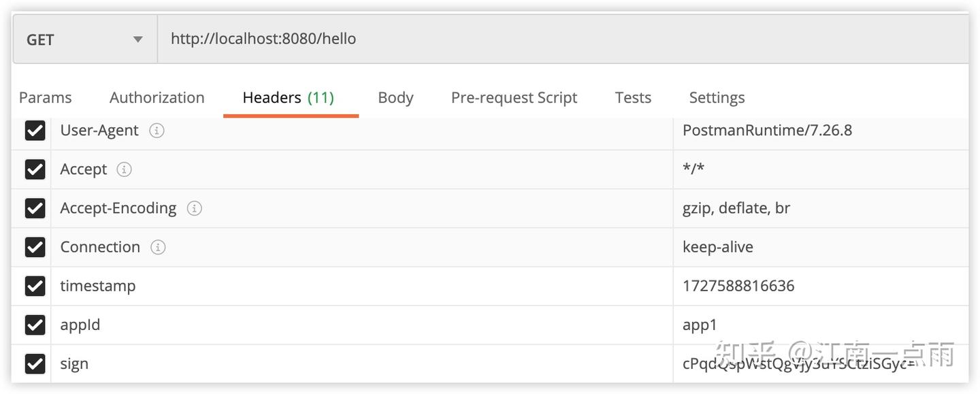Show info about the Connection header
Screen dimensions: 980x394
pos(157,247)
